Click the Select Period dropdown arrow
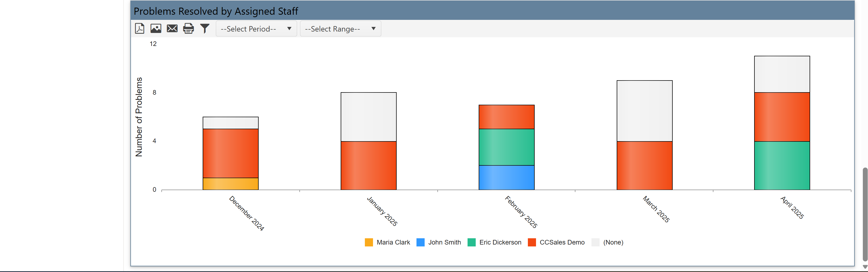868x272 pixels. 289,29
